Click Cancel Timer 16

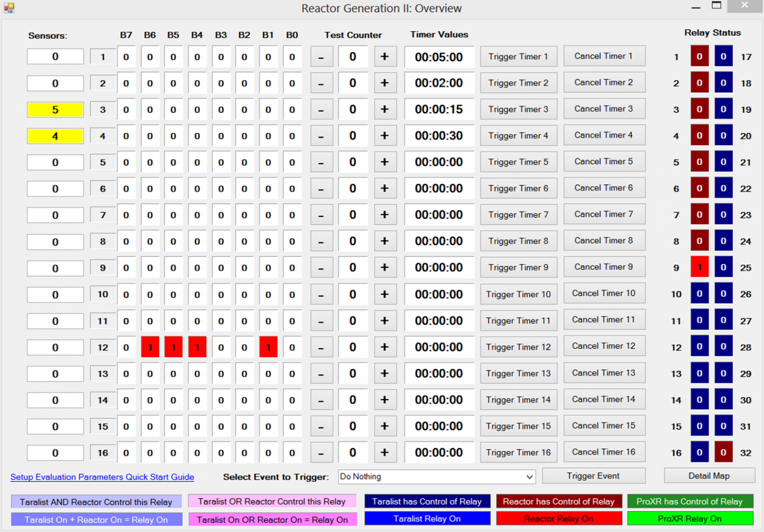point(604,452)
